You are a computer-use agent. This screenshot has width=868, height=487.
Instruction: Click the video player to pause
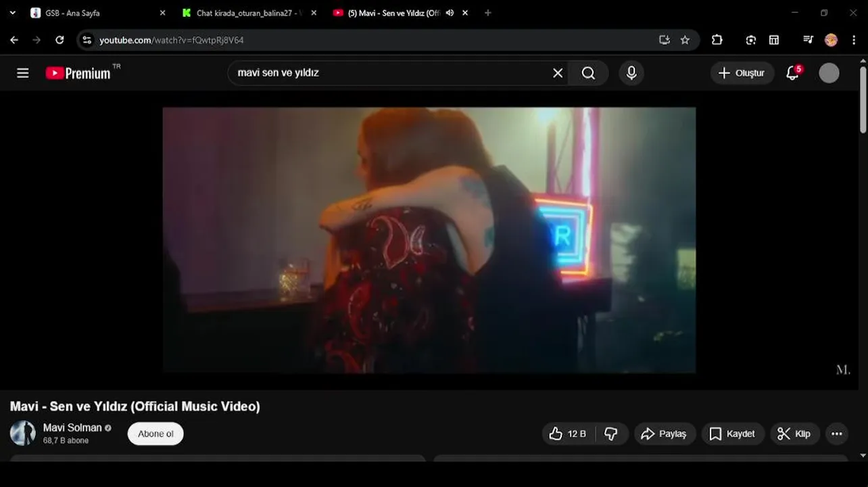[x=429, y=240]
